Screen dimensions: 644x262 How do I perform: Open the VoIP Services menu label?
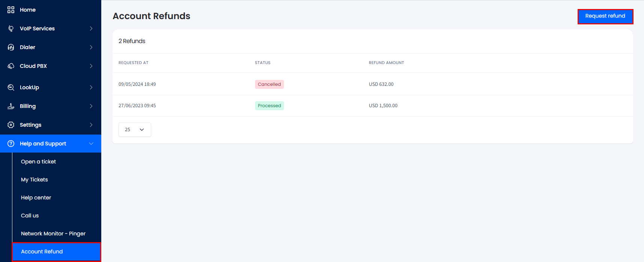coord(37,28)
